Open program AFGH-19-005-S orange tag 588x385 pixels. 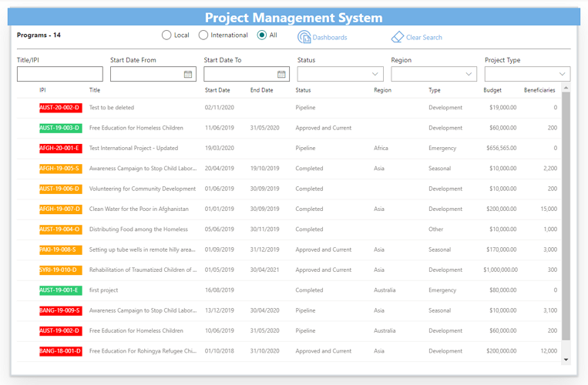(x=61, y=169)
